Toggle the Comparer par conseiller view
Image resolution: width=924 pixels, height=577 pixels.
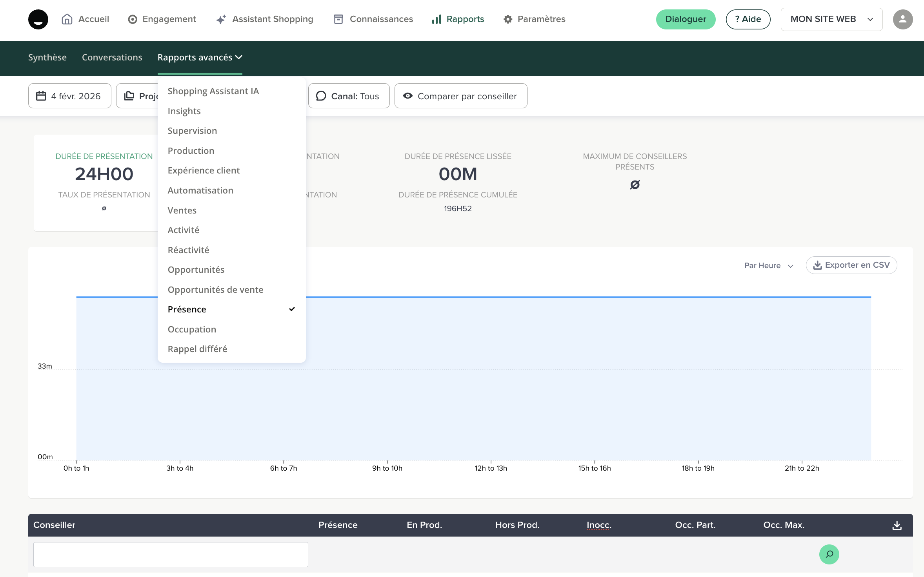[460, 96]
